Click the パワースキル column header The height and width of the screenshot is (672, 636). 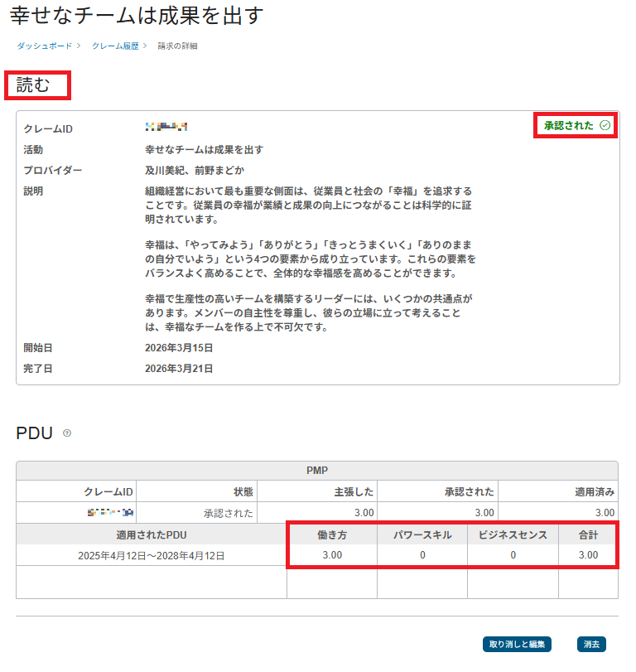coord(422,535)
